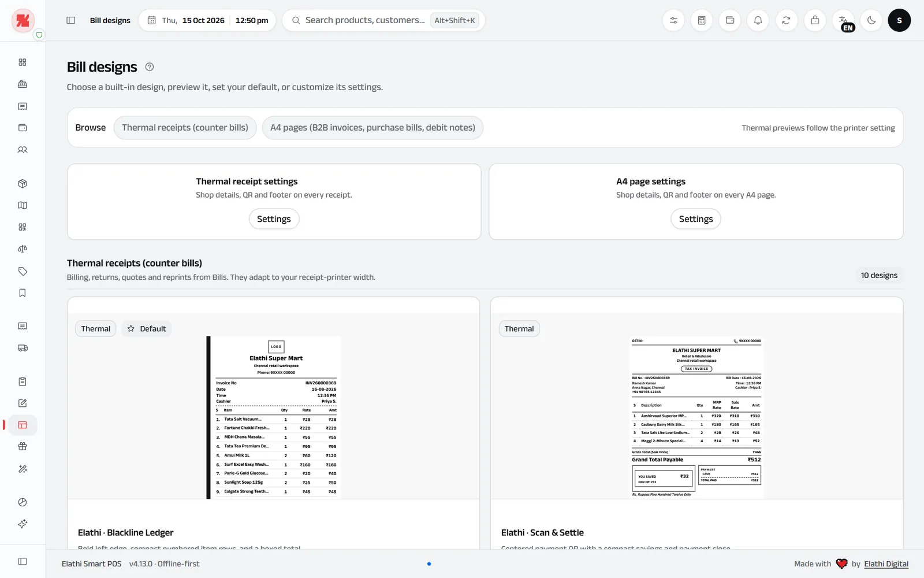The width and height of the screenshot is (924, 578).
Task: Open the Scan & Settle receipt preview
Action: 696,417
